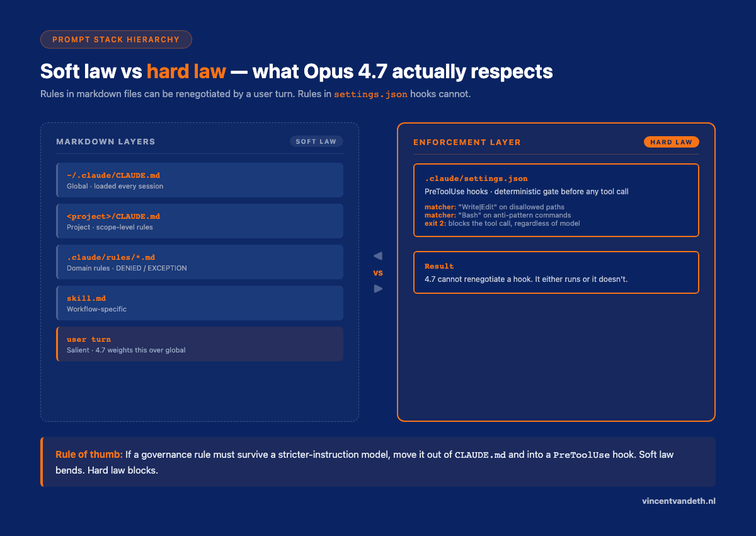Click the PROMPT STACK HIERARCHY pill
Image resolution: width=756 pixels, height=536 pixels.
(x=116, y=39)
